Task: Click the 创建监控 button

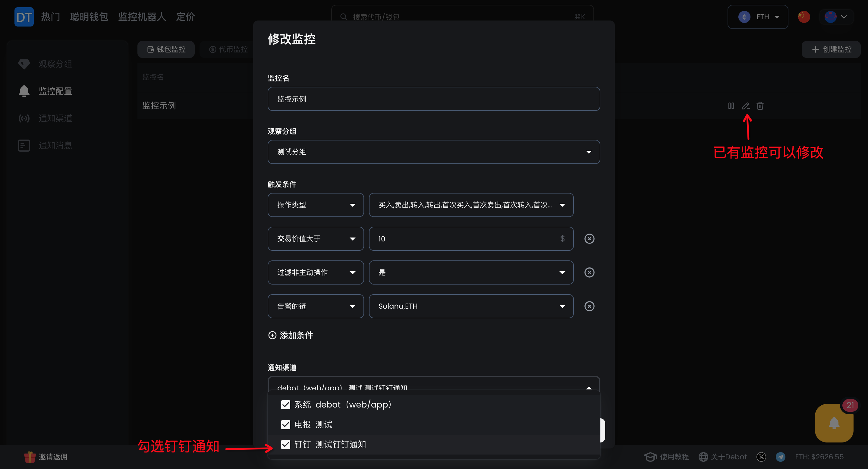Action: point(831,49)
